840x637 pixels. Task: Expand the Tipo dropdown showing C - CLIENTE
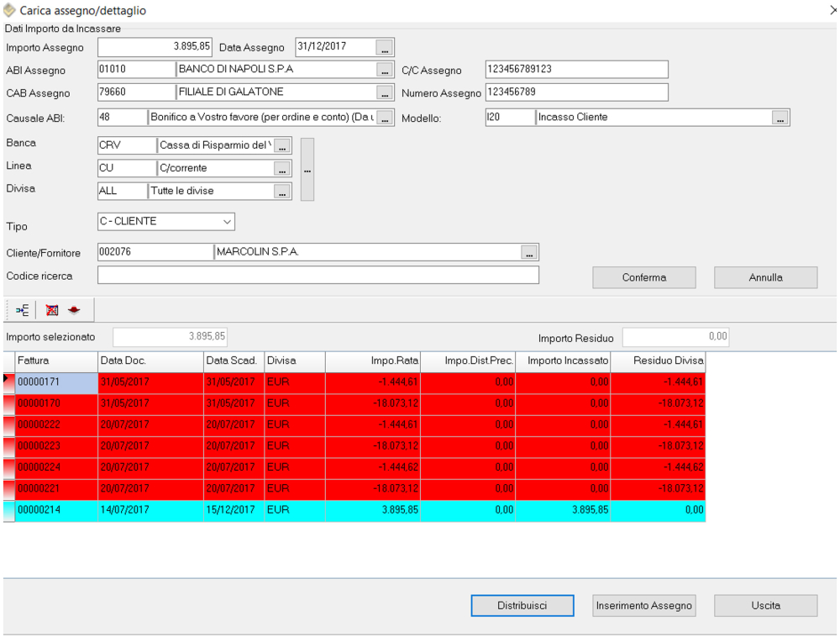[x=227, y=222]
